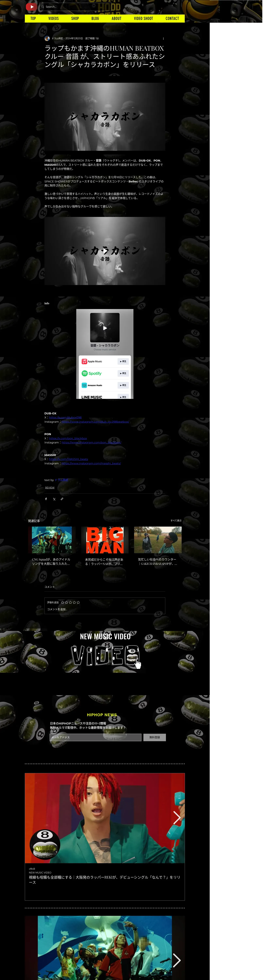Open the CONTACT menu item
The image size is (277, 980).
point(172,18)
